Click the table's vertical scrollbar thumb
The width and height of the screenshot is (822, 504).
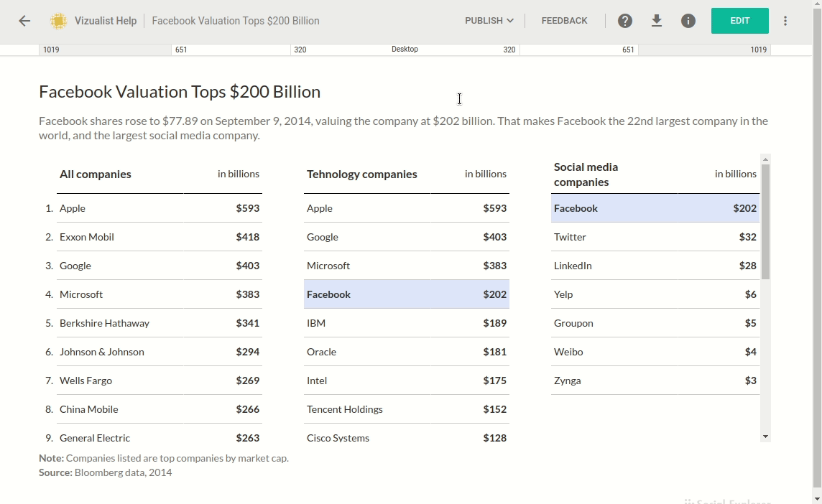765,221
